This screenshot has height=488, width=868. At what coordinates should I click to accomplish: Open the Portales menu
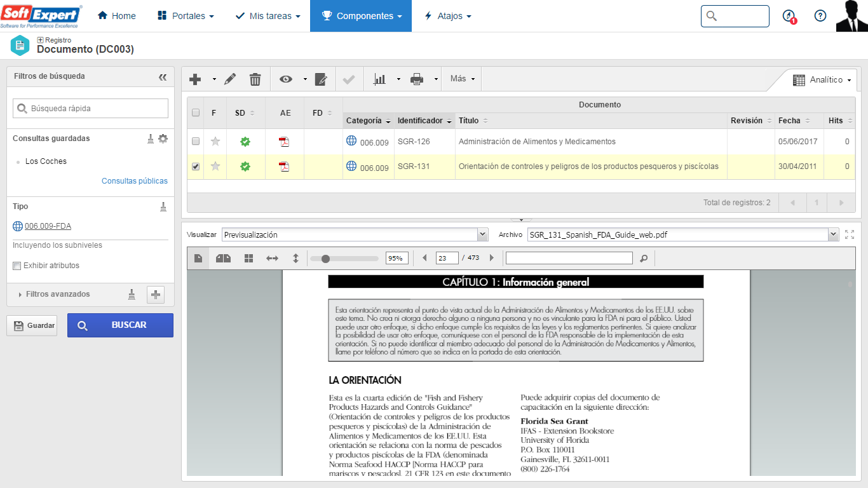[x=186, y=16]
